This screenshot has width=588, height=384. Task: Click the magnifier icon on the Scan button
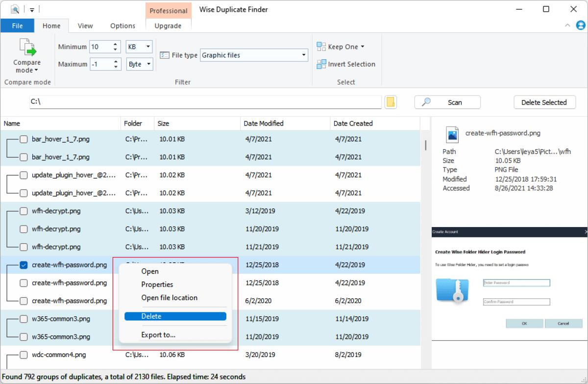click(x=426, y=102)
